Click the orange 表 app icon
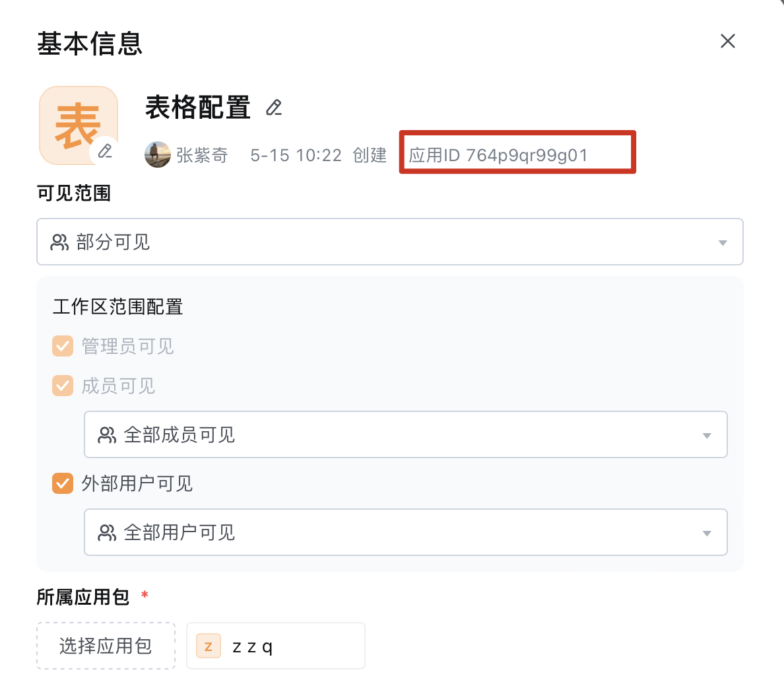This screenshot has width=784, height=688. pyautogui.click(x=79, y=125)
